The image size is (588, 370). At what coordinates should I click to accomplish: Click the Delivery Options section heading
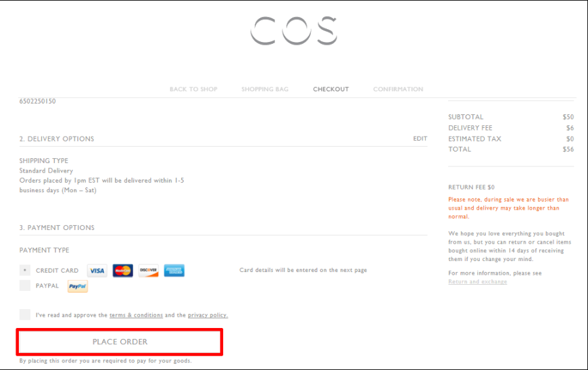tap(57, 139)
